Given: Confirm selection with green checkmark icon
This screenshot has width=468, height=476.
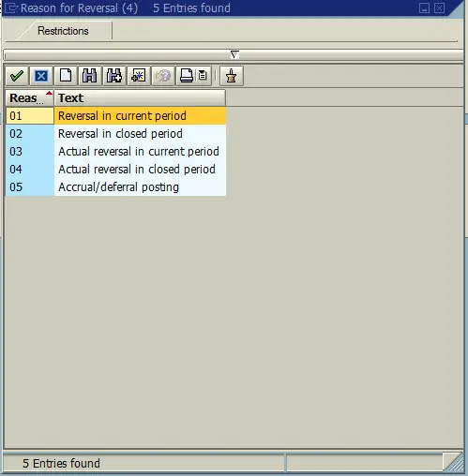Looking at the screenshot, I should 17,76.
